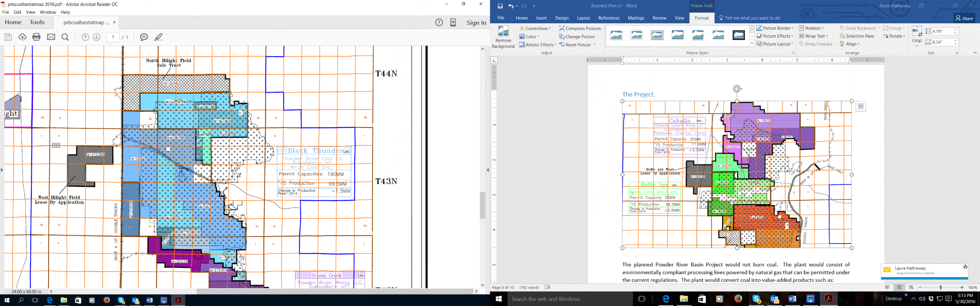Add a sticky note comment in Acrobat

tap(144, 37)
